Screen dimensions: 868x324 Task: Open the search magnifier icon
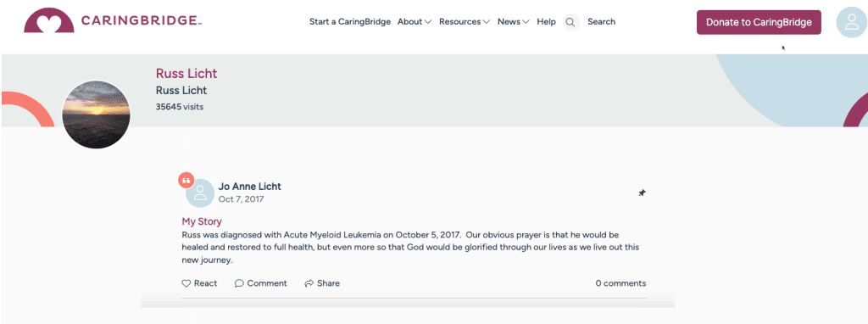570,22
